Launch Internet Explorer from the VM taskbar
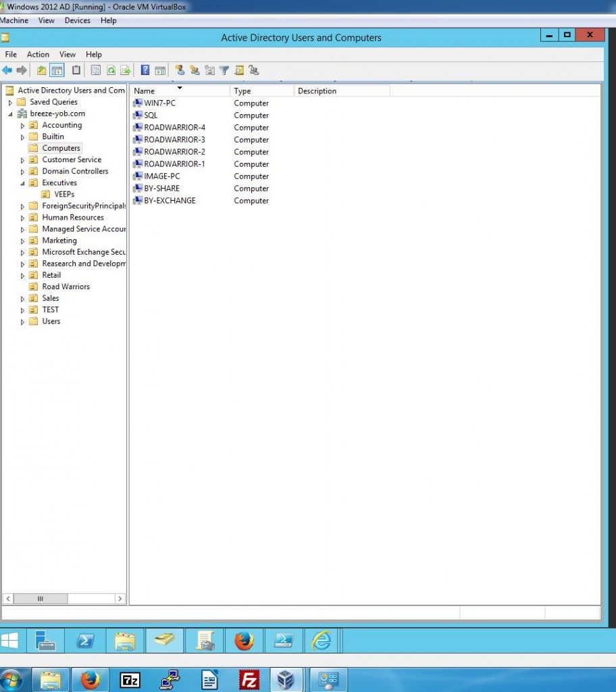The image size is (616, 692). pyautogui.click(x=322, y=641)
